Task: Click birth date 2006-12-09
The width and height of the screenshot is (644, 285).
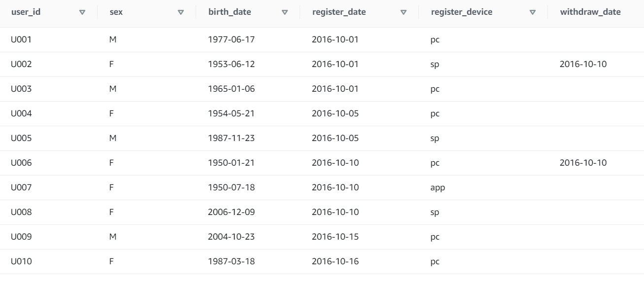Action: pos(232,212)
